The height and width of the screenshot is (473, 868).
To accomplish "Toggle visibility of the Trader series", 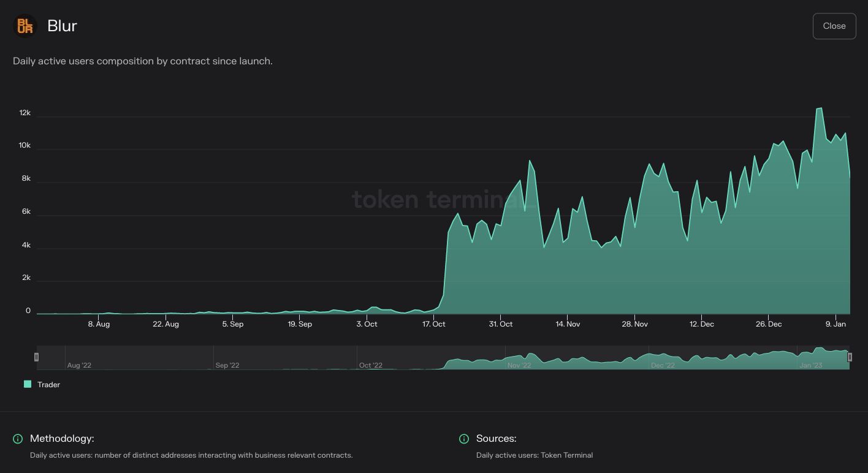I will point(44,384).
